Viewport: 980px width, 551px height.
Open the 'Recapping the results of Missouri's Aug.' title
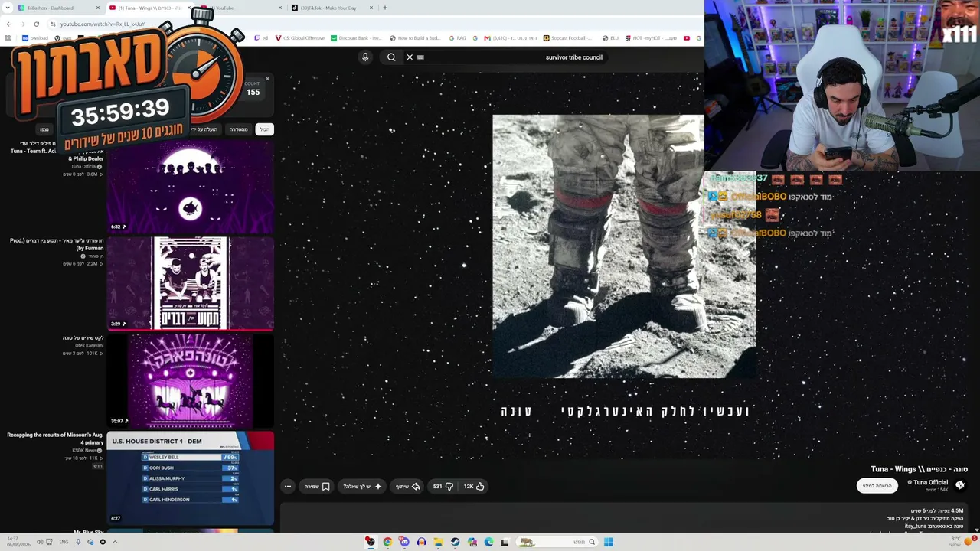55,439
